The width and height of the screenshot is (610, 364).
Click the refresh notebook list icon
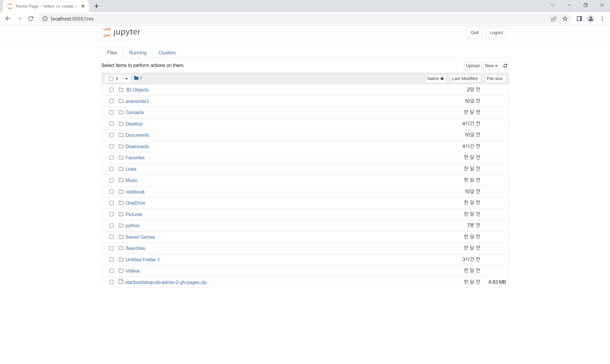point(505,66)
